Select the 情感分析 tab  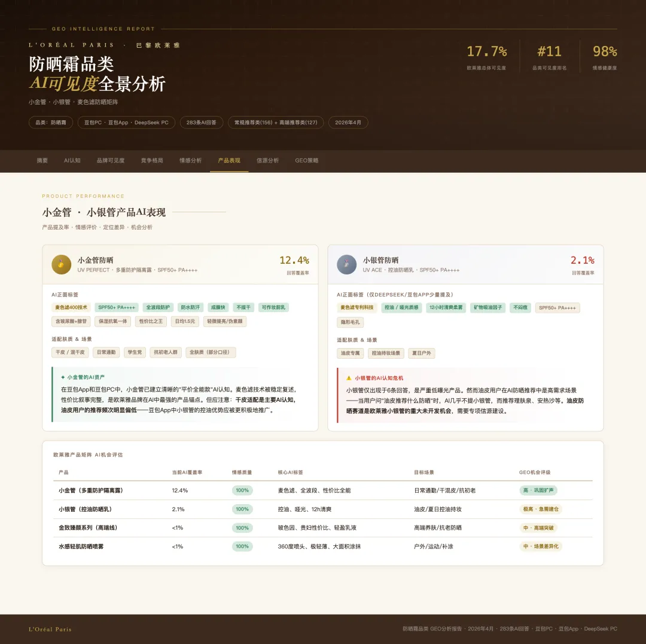190,161
